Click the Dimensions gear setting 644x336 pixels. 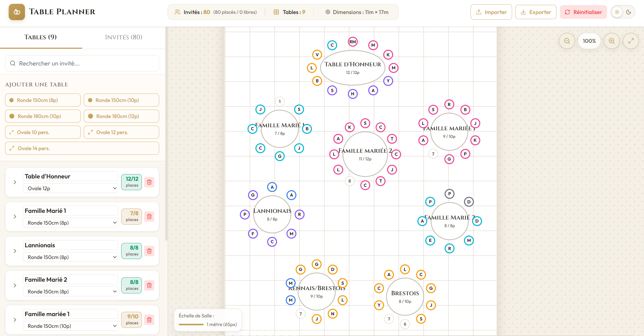328,12
